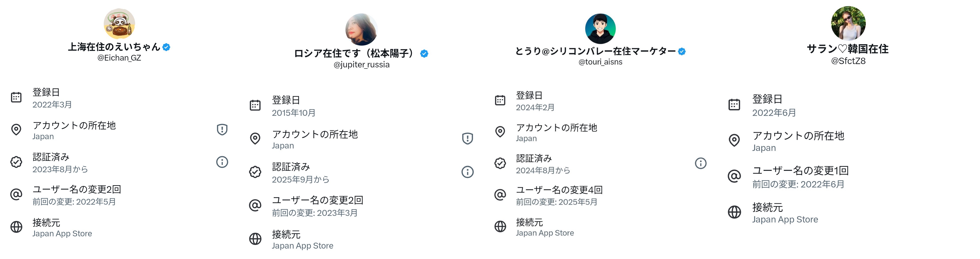Viewport: 980px width, 259px height.
Task: Click the cartoon avatar of とうり@シリコンバレー在住マーケター
Action: point(600,29)
